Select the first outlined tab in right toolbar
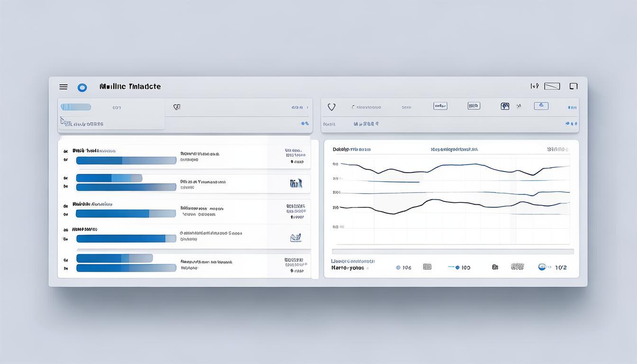 (440, 106)
